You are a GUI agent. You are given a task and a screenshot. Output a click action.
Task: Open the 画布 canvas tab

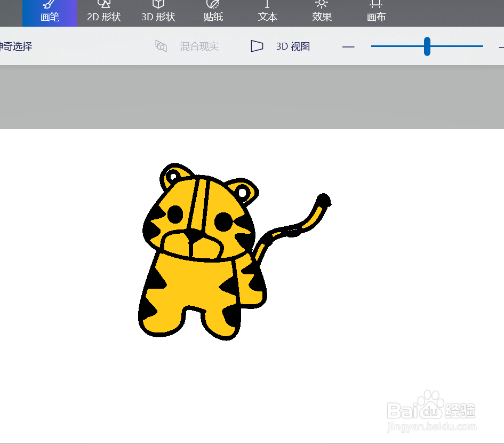tap(376, 13)
